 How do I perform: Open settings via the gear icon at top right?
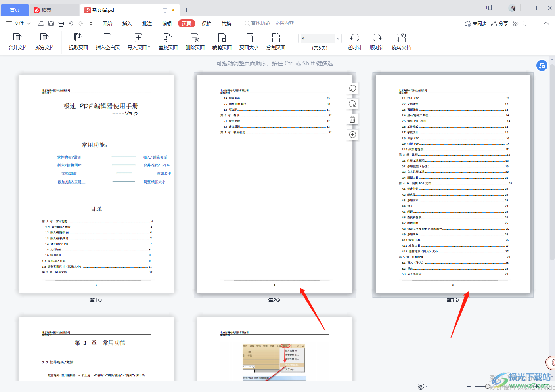coord(515,23)
